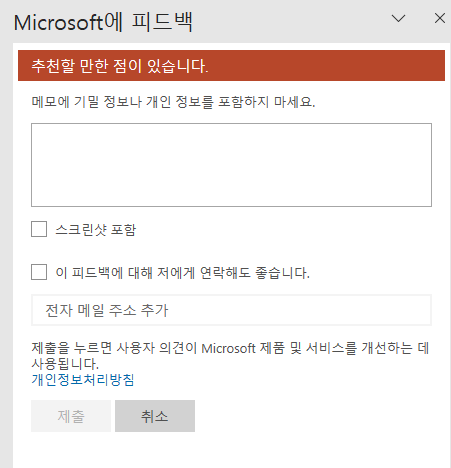451x468 pixels.
Task: Open the 개인정보처리방침 link
Action: tap(83, 380)
